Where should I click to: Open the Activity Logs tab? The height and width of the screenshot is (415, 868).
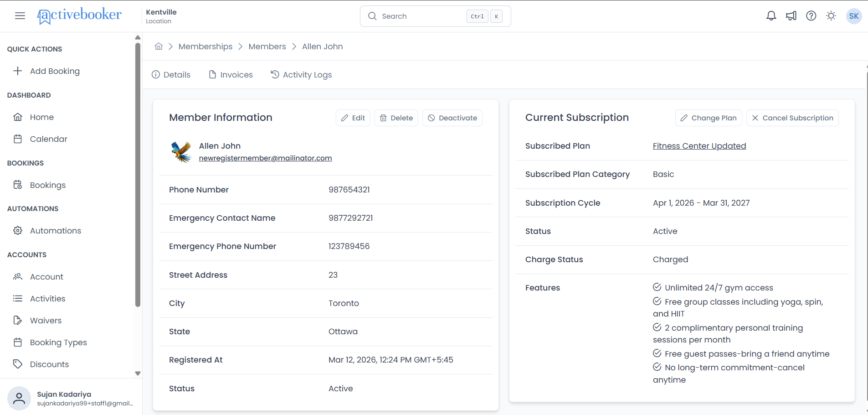coord(301,75)
